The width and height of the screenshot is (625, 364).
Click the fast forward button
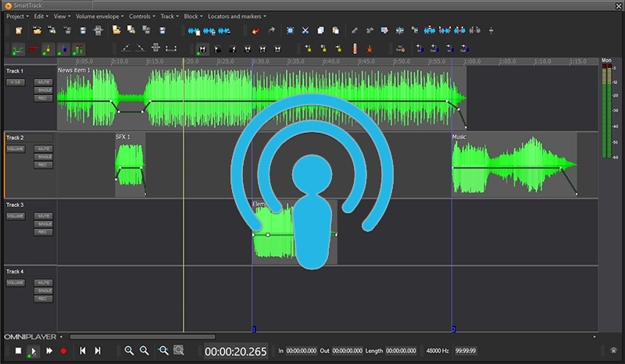coord(49,351)
